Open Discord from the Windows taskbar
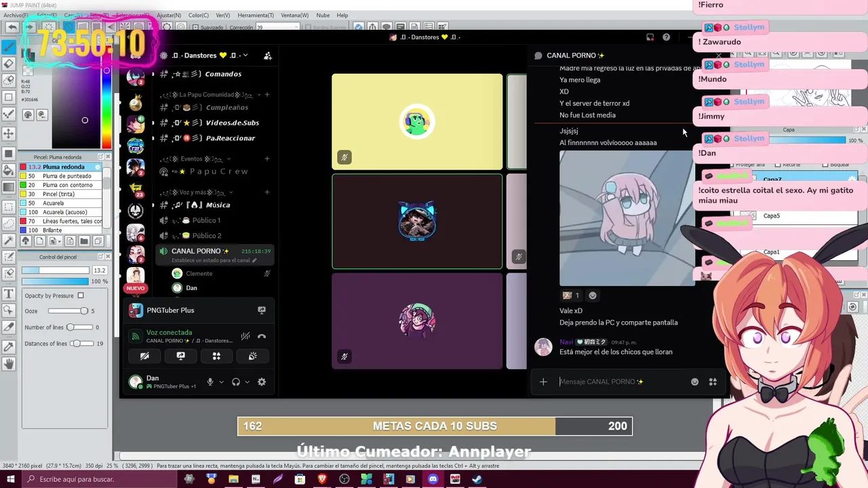The height and width of the screenshot is (488, 868). (x=433, y=479)
